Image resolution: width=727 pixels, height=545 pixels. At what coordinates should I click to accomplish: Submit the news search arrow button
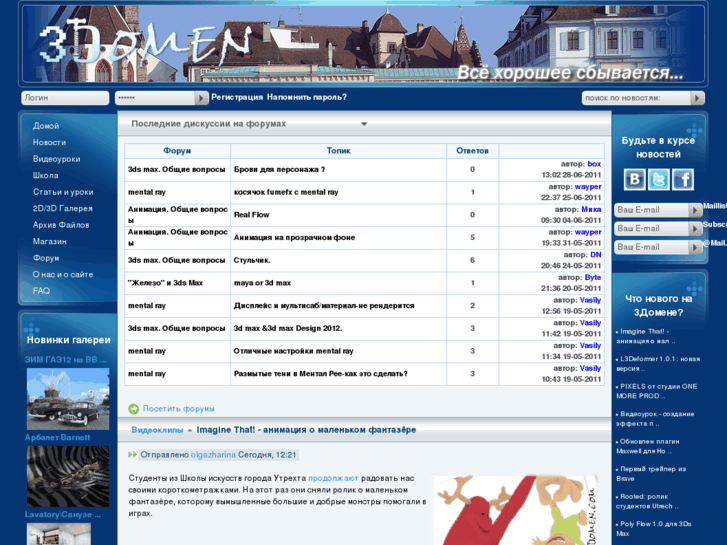click(697, 98)
